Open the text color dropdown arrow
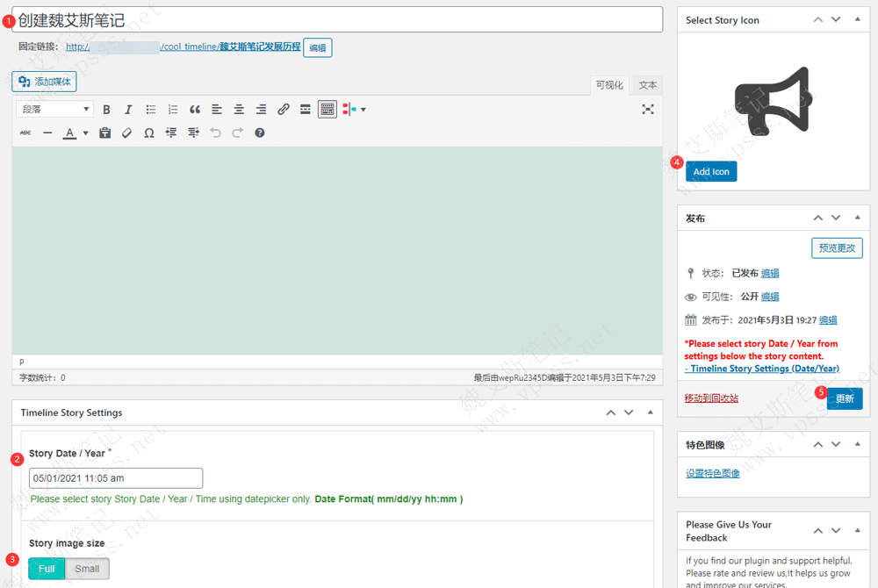 [85, 133]
